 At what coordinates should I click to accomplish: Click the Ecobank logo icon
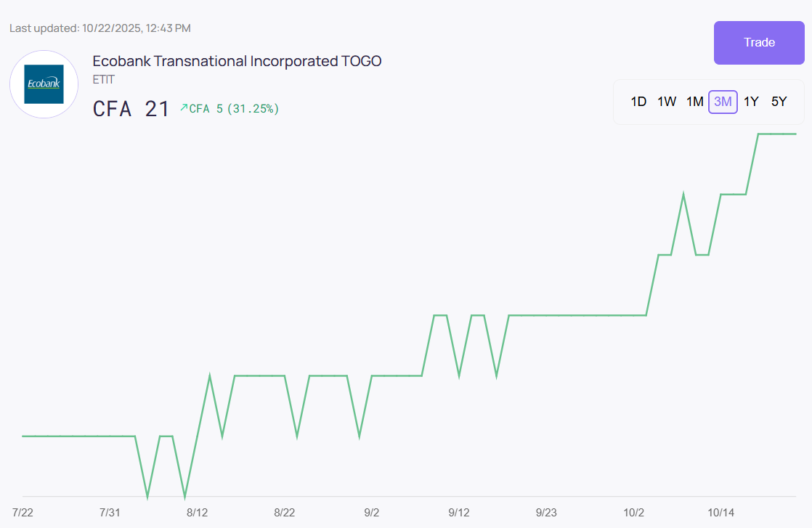[44, 84]
